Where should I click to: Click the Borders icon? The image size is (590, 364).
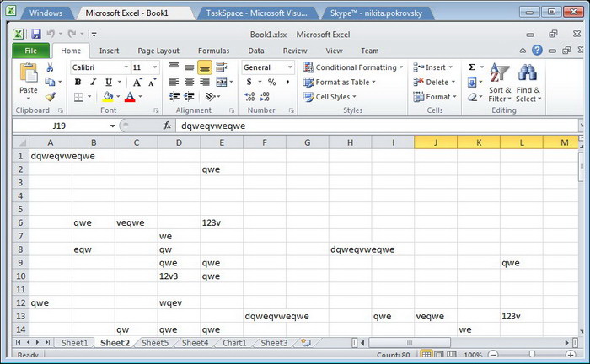tap(78, 97)
